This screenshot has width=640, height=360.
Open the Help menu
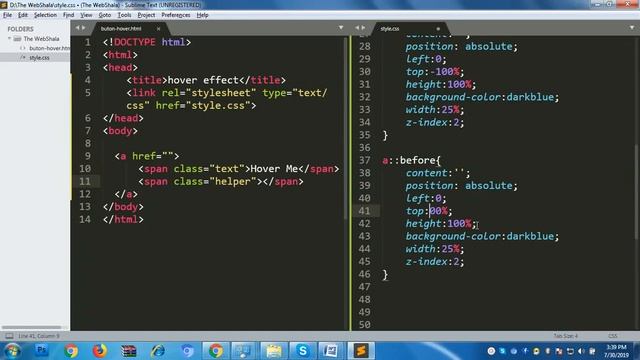202,15
